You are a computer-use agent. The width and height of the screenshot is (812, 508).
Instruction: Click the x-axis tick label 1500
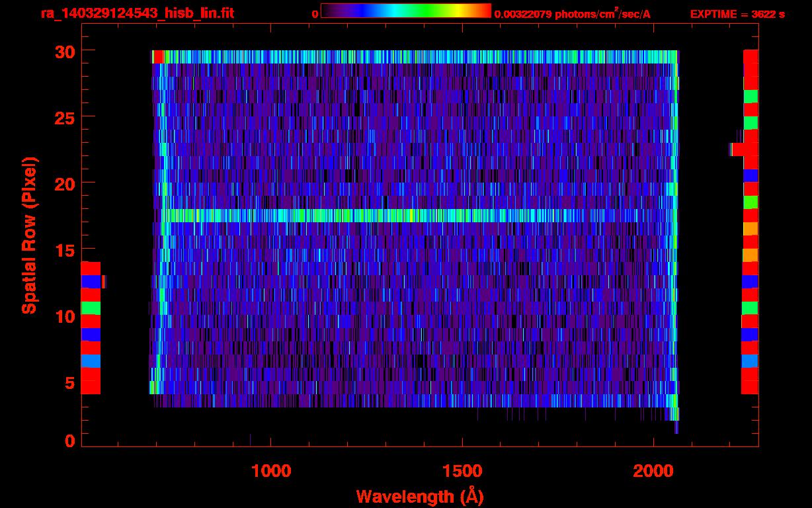click(462, 471)
